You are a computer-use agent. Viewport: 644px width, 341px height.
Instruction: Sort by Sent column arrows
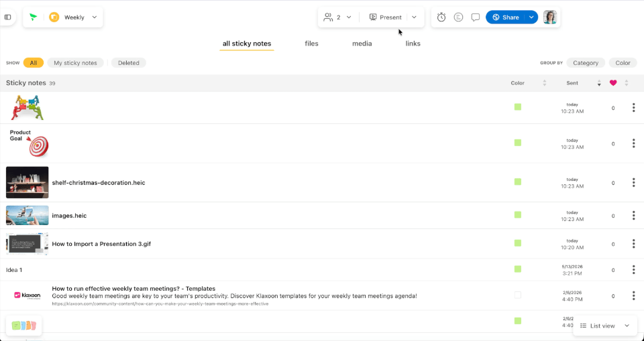tap(599, 83)
